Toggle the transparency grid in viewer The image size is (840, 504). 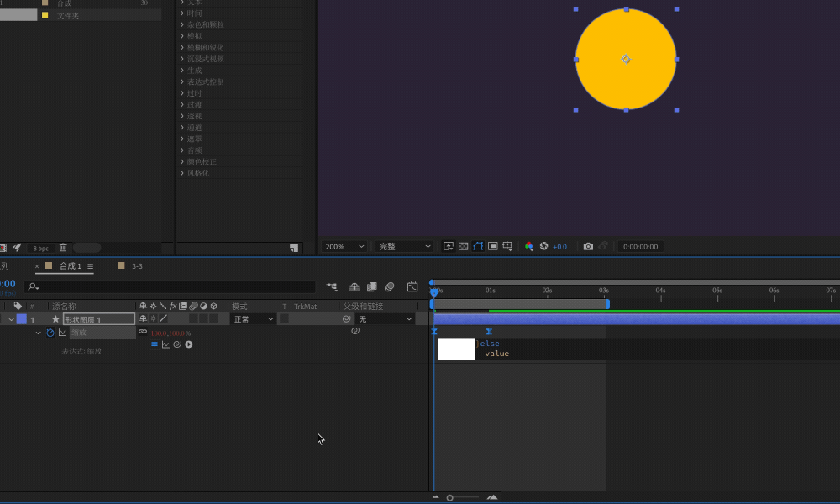pos(464,246)
